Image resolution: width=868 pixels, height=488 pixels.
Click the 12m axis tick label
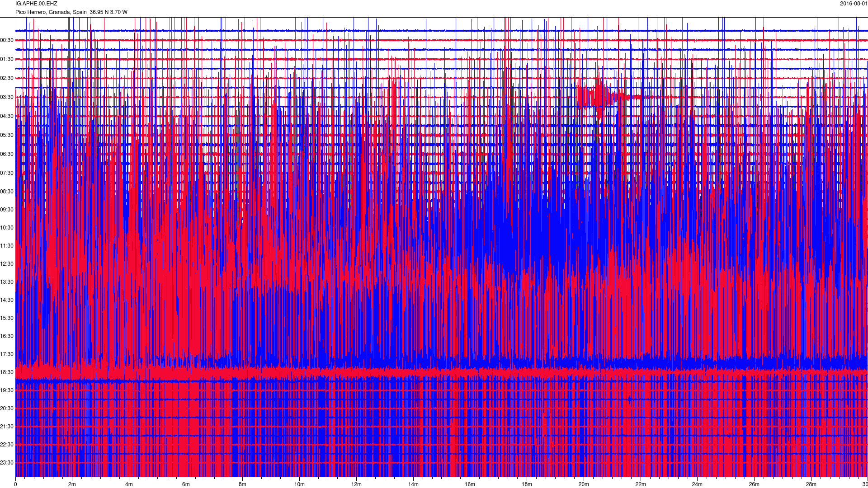point(356,484)
